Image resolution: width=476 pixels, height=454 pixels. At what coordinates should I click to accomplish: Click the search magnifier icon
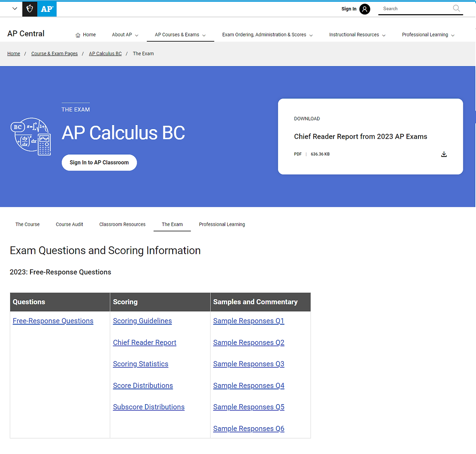click(x=456, y=8)
